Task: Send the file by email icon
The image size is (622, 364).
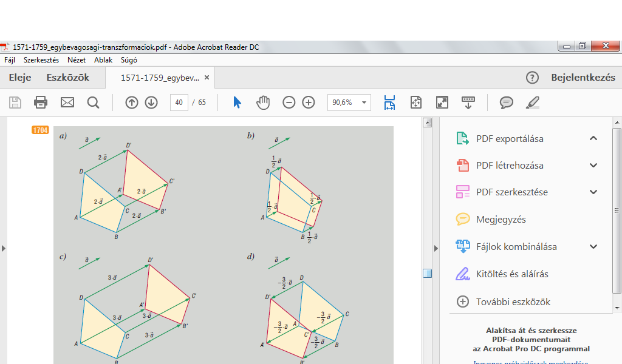Action: click(67, 103)
